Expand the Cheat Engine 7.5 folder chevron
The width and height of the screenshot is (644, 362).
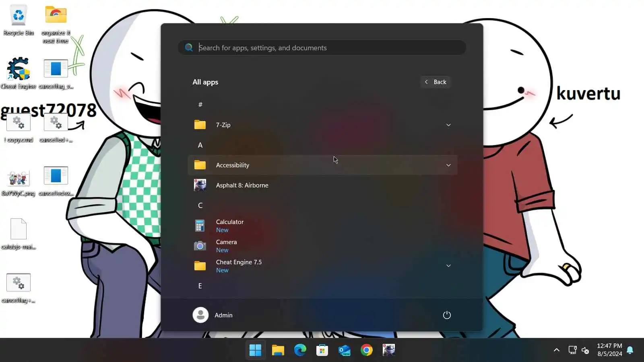point(448,265)
